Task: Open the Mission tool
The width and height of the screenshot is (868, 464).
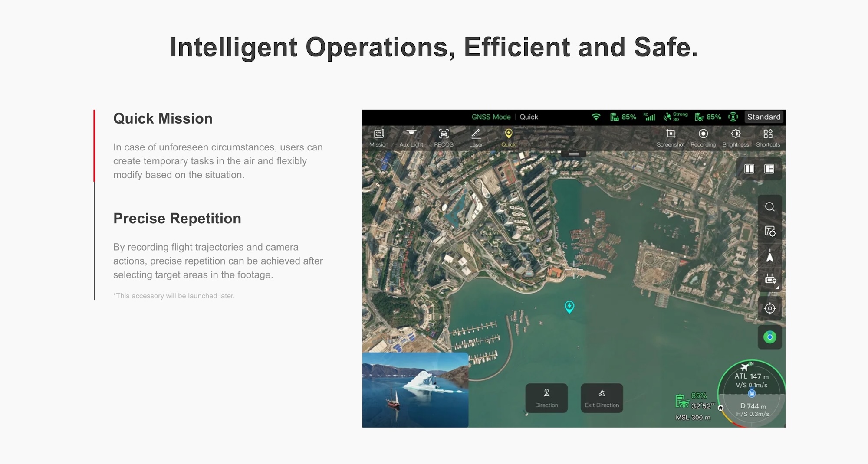Action: click(378, 138)
